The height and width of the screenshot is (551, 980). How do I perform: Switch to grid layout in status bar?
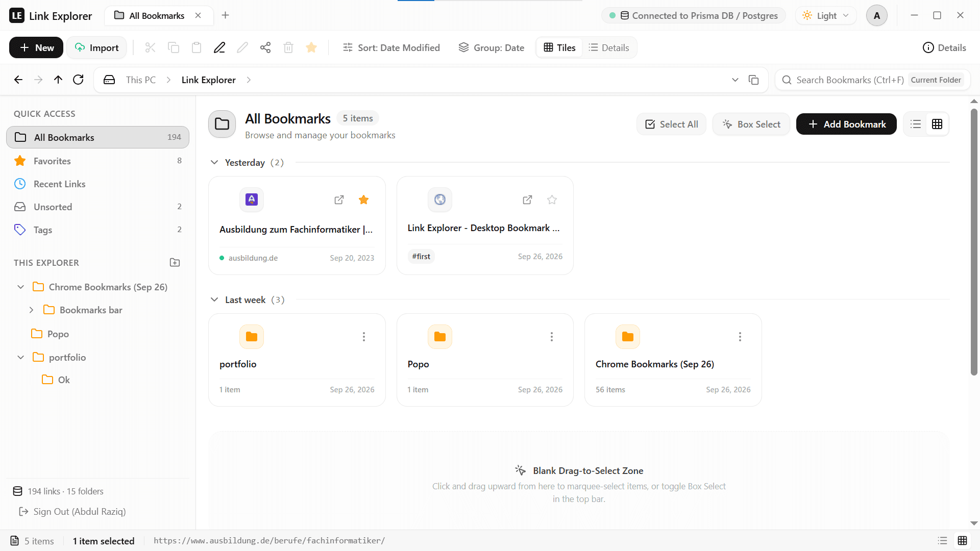[963, 541]
